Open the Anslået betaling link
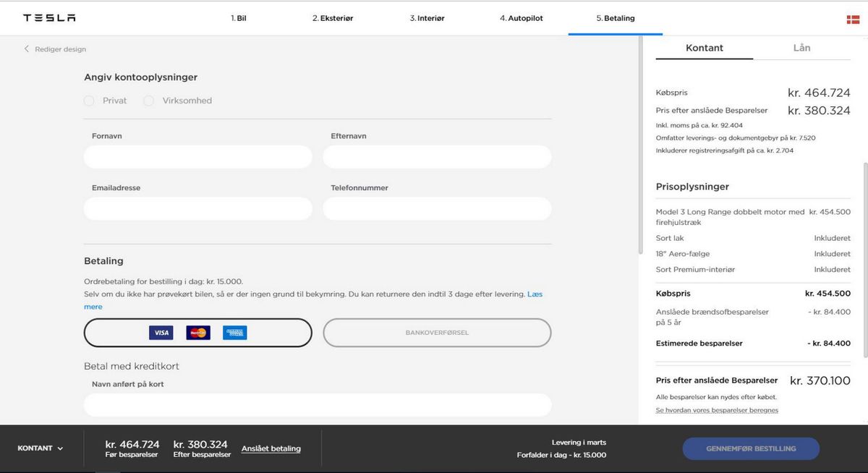 (271, 448)
